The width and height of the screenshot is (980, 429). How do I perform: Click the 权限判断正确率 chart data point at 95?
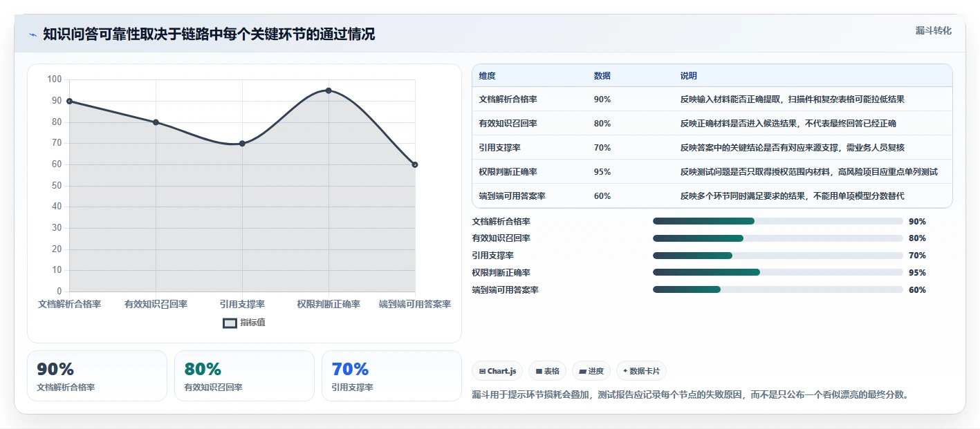(x=329, y=90)
